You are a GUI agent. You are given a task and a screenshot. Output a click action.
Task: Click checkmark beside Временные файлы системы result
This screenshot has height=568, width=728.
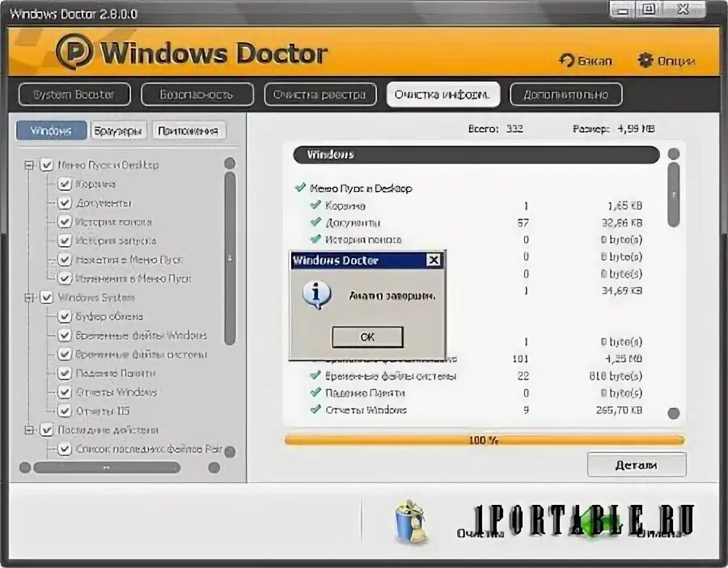[x=315, y=375]
